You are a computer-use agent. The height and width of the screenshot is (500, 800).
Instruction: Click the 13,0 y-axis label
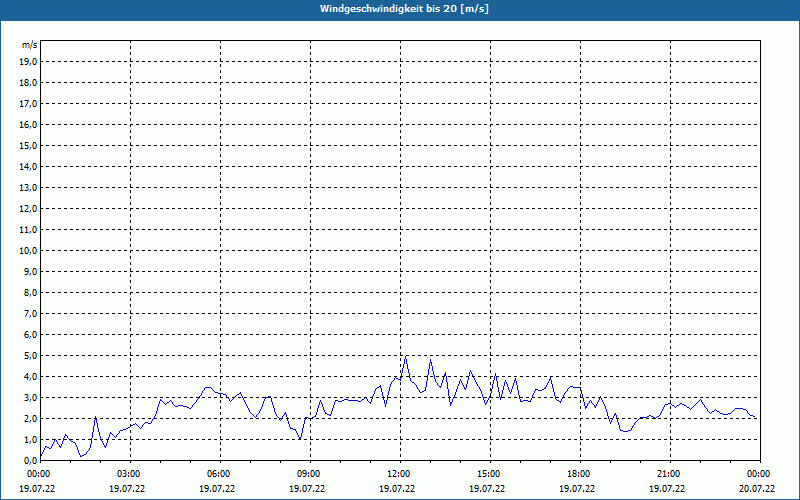28,188
